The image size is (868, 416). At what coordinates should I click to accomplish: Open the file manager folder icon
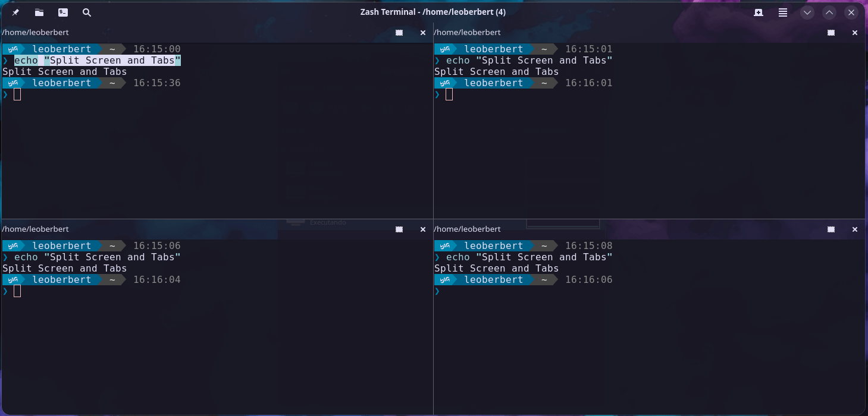coord(39,12)
